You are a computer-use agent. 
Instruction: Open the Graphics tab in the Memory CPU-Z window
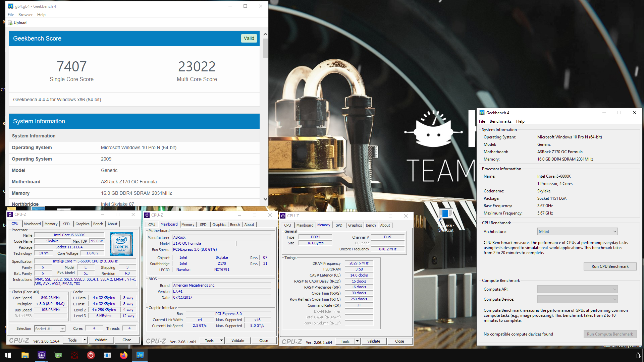coord(355,225)
